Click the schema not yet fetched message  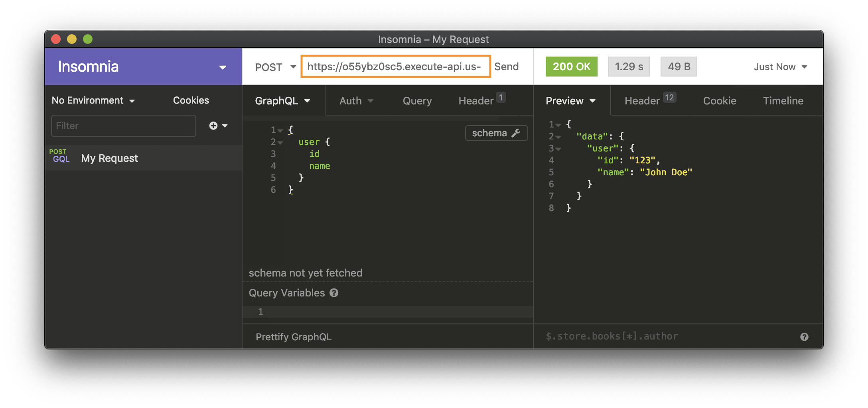tap(306, 273)
